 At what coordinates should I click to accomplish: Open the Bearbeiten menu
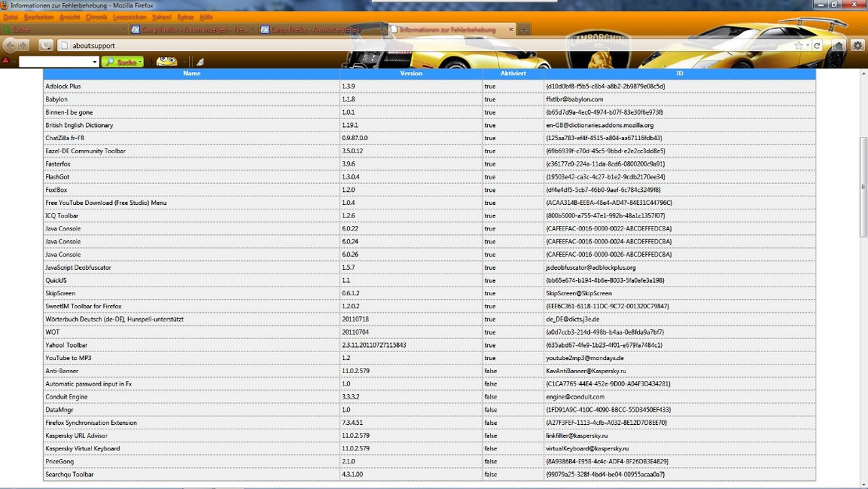39,17
